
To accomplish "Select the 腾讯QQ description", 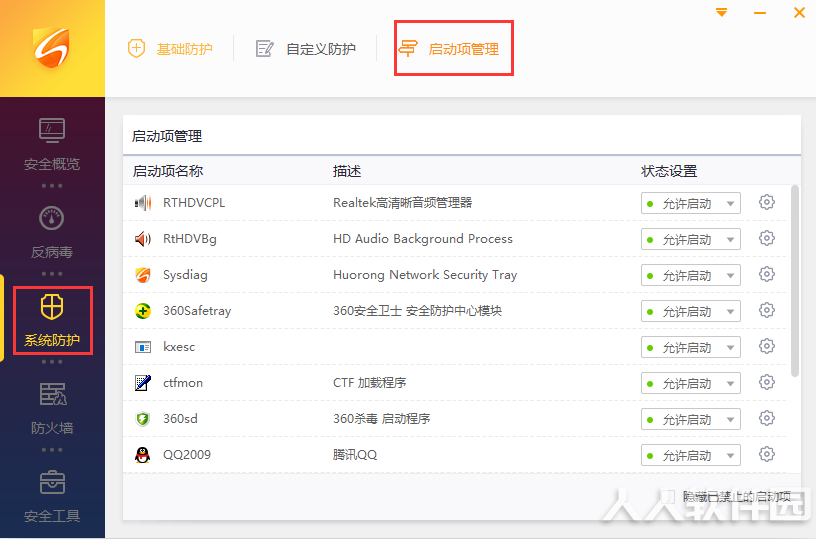I will tap(355, 455).
